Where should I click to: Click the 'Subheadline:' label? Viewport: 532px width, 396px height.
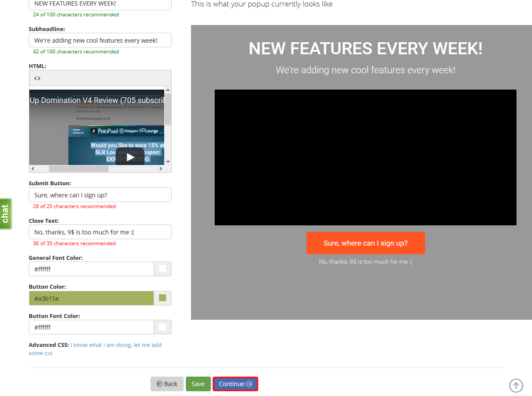coord(47,29)
